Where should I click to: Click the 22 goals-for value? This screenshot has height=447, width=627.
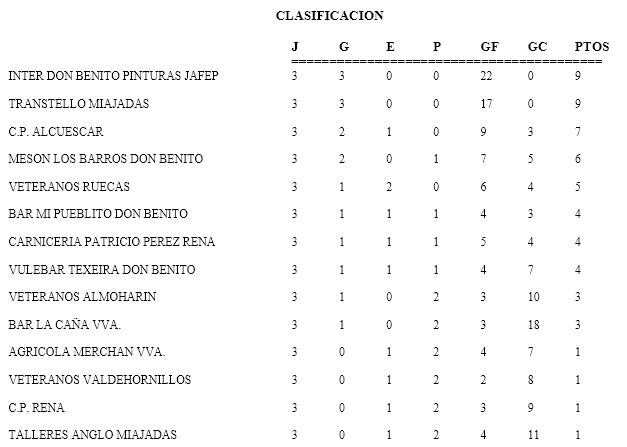tap(487, 76)
